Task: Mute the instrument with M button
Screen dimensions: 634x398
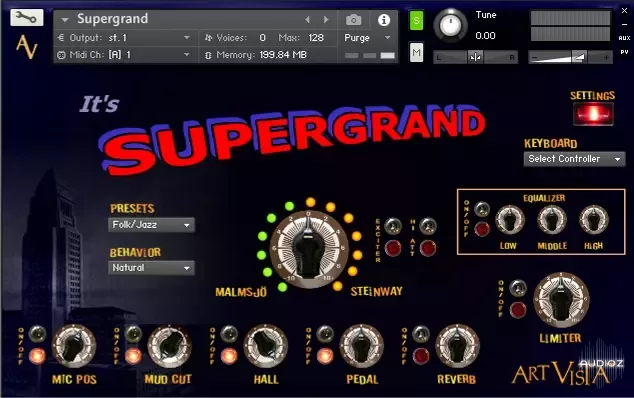Action: pyautogui.click(x=416, y=52)
